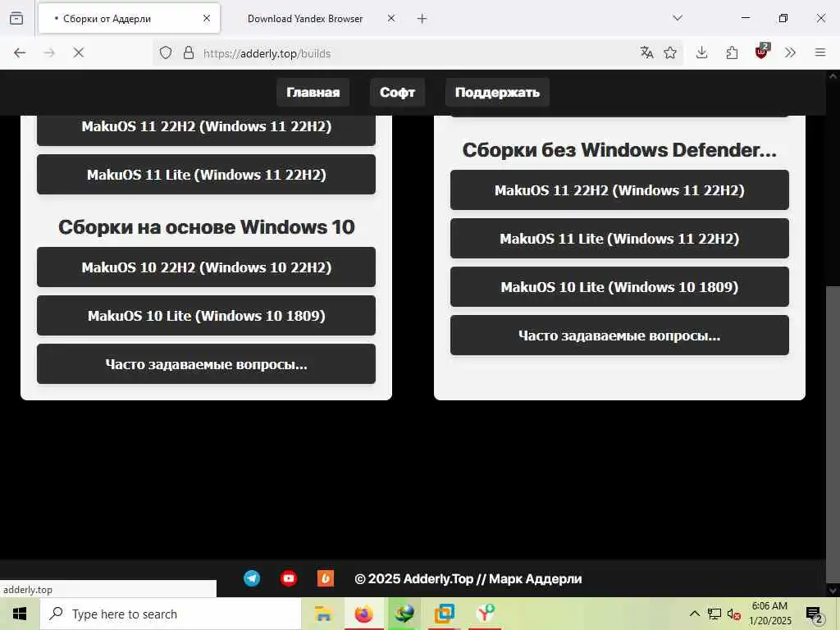840x630 pixels.
Task: Translate this page icon
Action: [646, 52]
